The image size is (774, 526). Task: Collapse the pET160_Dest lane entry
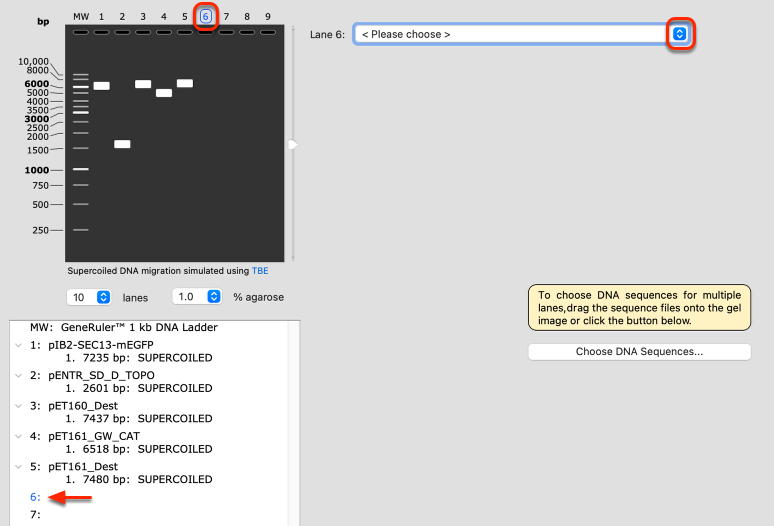[18, 406]
